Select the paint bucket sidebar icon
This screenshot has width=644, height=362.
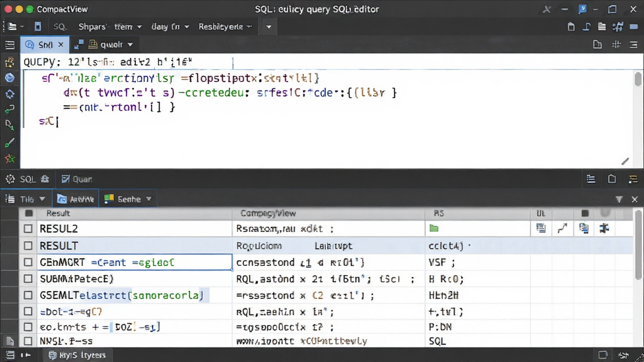click(x=9, y=125)
